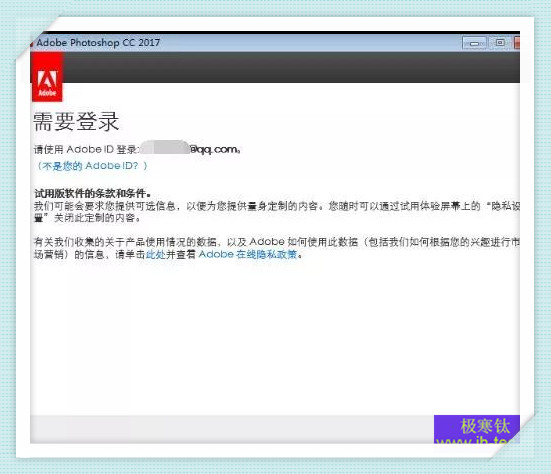This screenshot has width=551, height=474.
Task: Minimize the Adobe Photoshop CC 2017 window
Action: pyautogui.click(x=474, y=43)
